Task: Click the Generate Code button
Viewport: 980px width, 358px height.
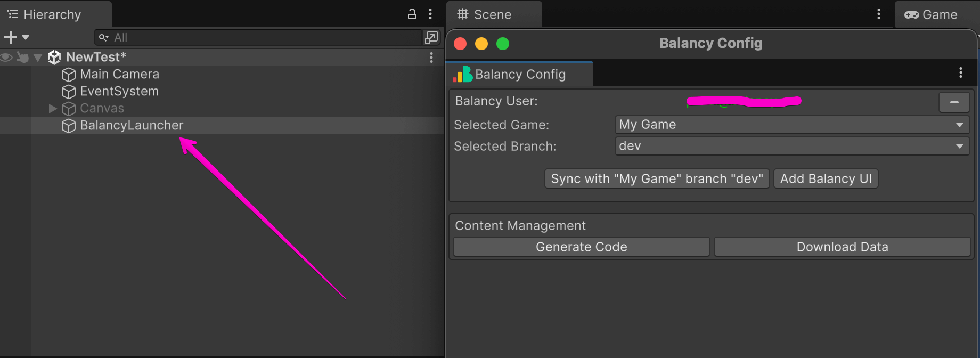Action: 581,247
